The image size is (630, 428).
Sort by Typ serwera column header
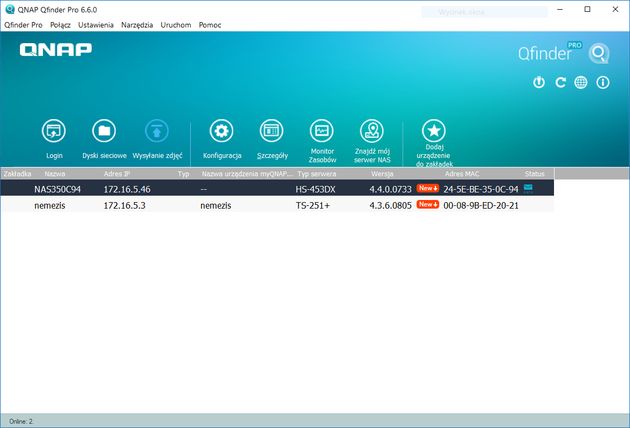[317, 174]
